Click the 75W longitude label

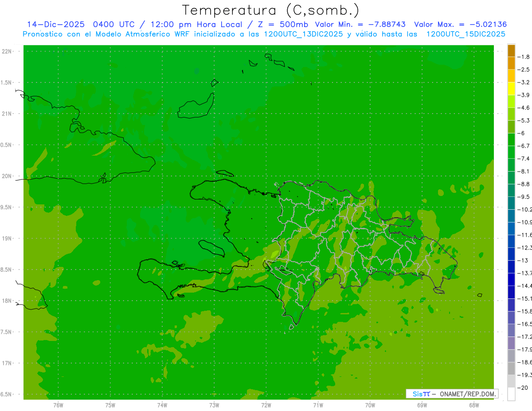110,405
